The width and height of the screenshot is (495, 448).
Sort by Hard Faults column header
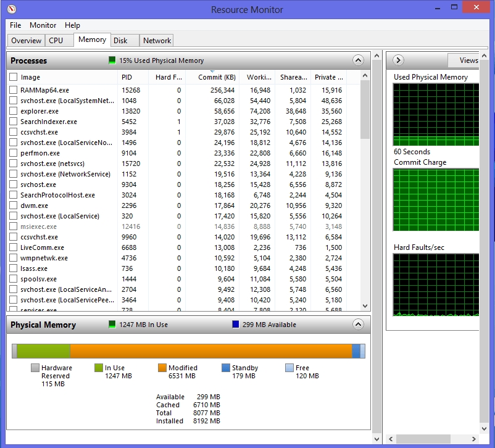pos(167,77)
